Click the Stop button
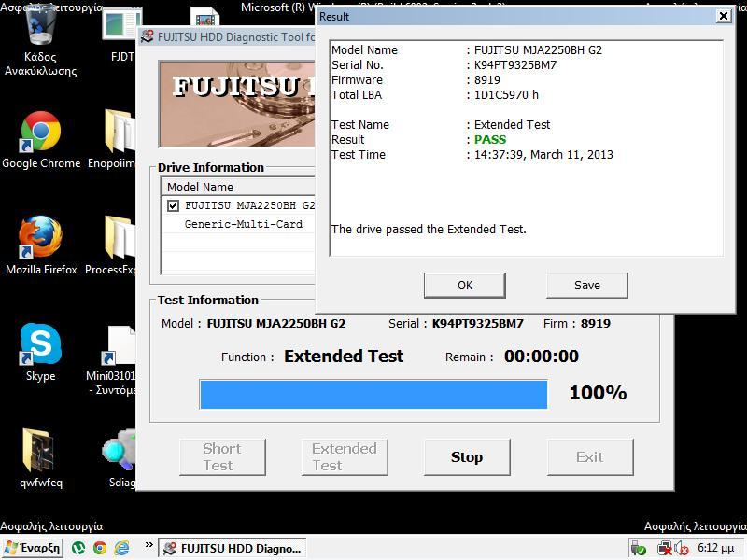This screenshot has height=560, width=747. coord(467,457)
